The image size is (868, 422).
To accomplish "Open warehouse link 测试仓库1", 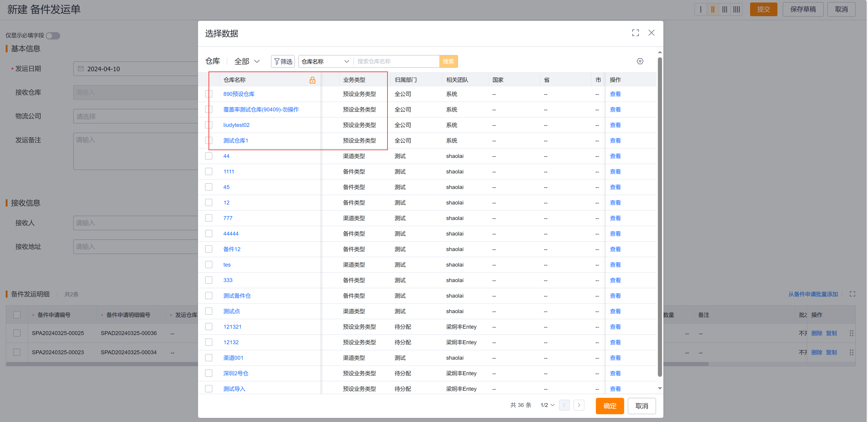I will pyautogui.click(x=235, y=141).
